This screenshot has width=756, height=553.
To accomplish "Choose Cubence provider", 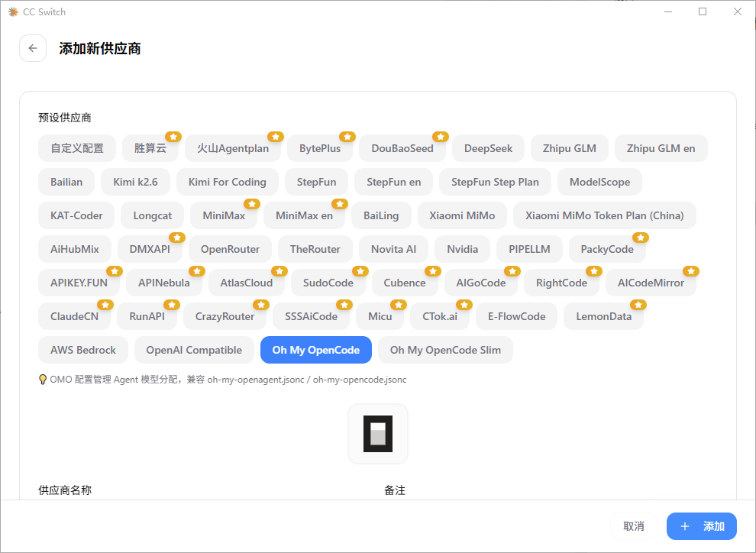I will [x=405, y=283].
